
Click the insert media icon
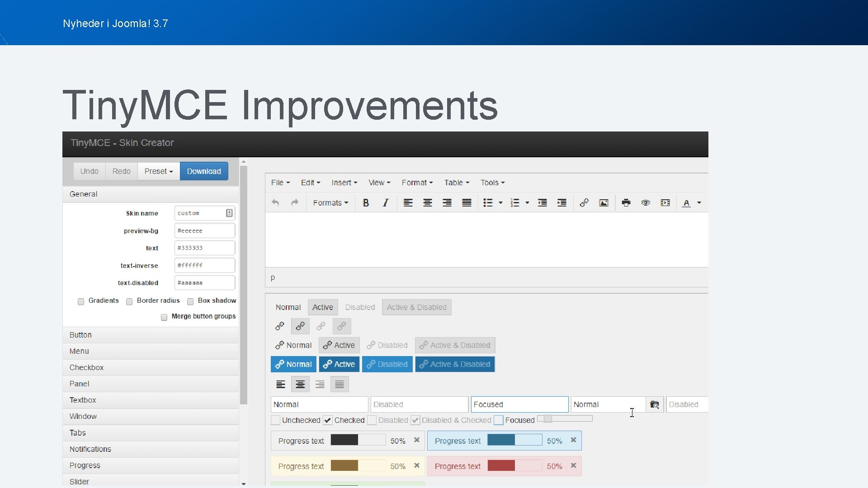pos(665,203)
